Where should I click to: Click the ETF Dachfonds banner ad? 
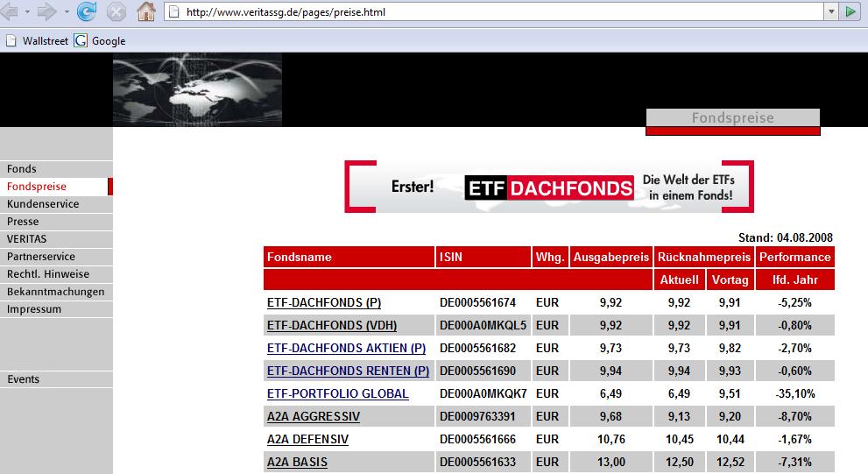coord(549,187)
